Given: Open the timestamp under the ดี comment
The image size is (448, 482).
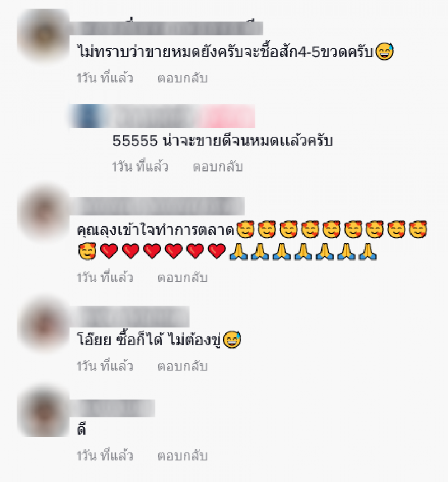Looking at the screenshot, I should pyautogui.click(x=105, y=455).
